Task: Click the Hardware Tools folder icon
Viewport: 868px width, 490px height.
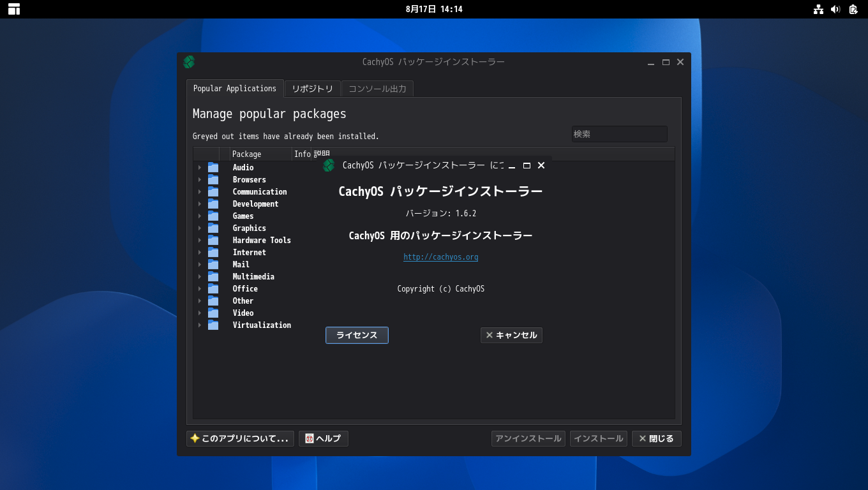Action: (213, 240)
